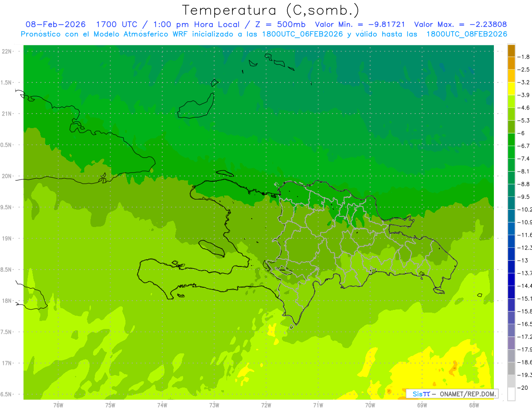Image resolution: width=532 pixels, height=411 pixels.
Task: Click the '-20' colorbar value
Action: point(522,388)
